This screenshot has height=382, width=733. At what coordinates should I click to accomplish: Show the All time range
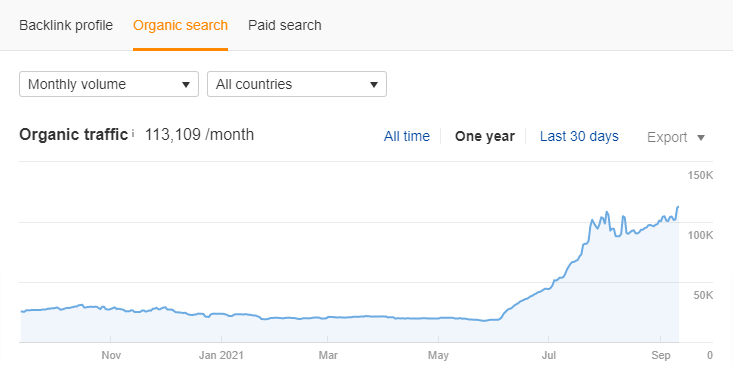pos(407,136)
